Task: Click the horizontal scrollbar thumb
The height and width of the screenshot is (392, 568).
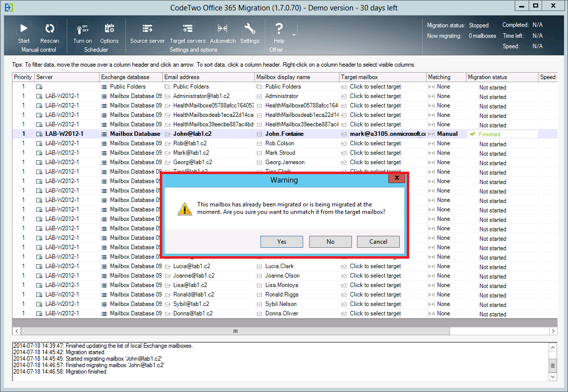Action: tap(235, 331)
